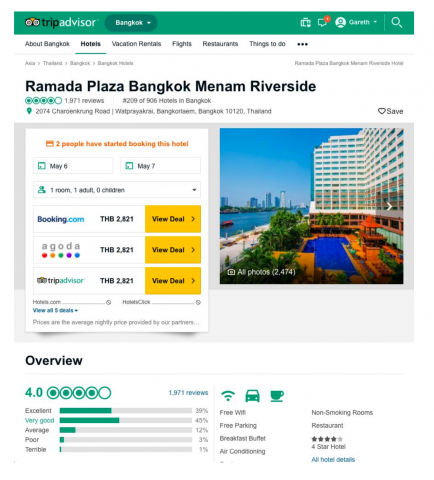Click the May 7 calendar icon
Image resolution: width=434 pixels, height=480 pixels.
click(x=129, y=166)
